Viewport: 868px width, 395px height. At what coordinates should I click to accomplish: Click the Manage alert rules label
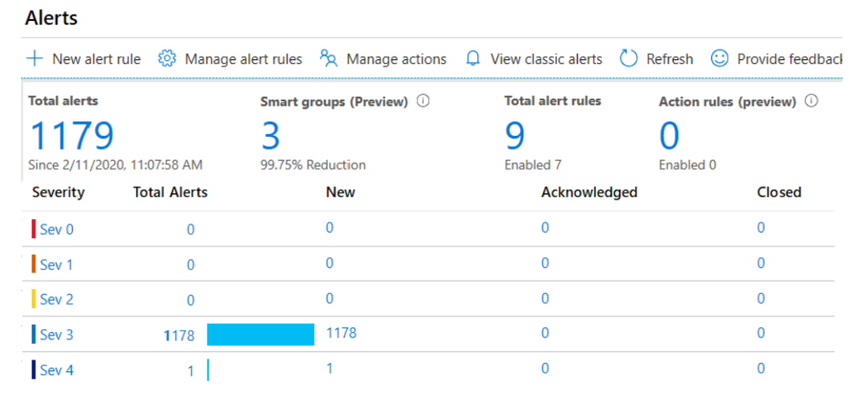coord(243,59)
